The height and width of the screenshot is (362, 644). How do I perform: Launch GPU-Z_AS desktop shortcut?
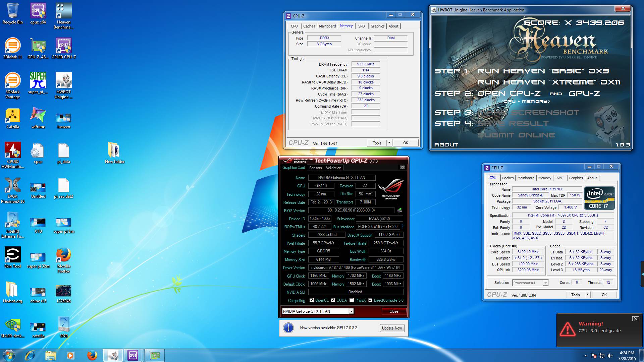38,48
